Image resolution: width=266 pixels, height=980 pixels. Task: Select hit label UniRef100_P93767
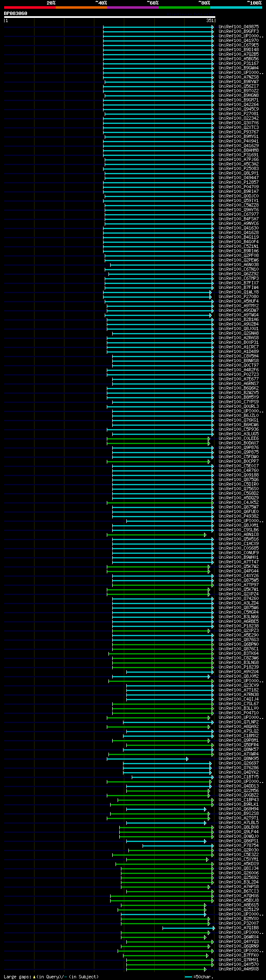tap(239, 132)
